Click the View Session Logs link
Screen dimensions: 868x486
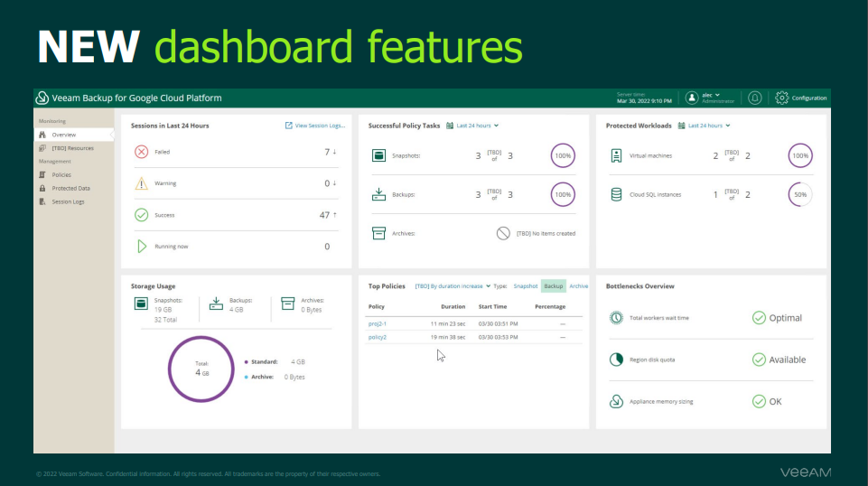coord(315,126)
